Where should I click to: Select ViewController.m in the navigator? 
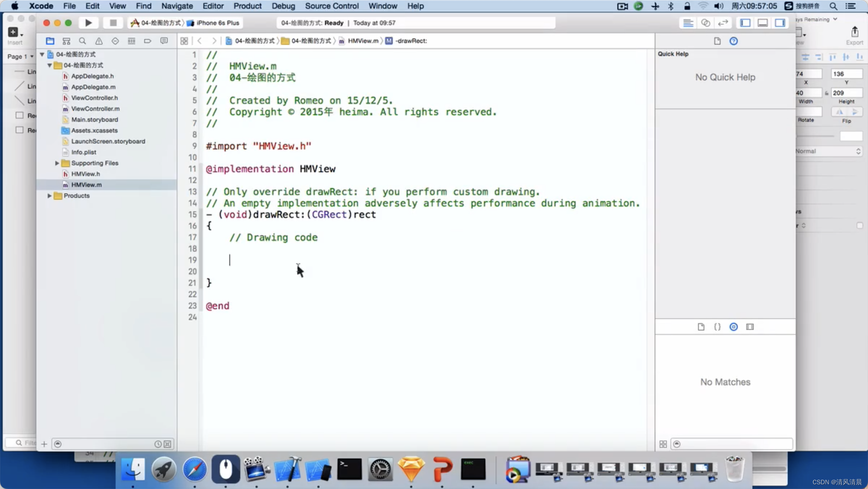95,109
